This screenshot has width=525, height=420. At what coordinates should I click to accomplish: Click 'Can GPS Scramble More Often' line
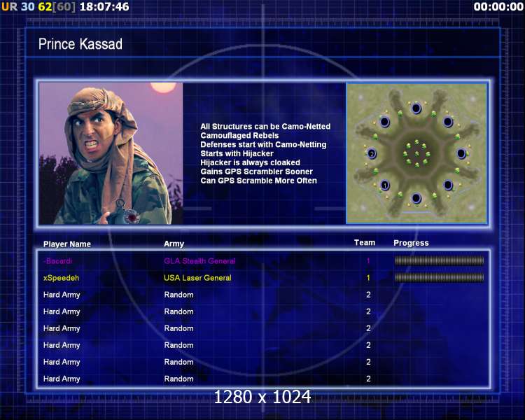coord(258,181)
